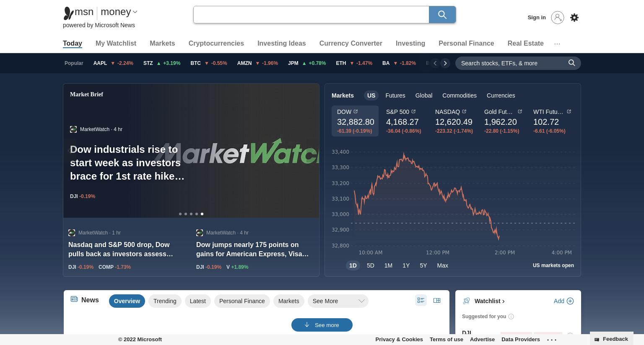Click the ticker bar previous arrow

[x=435, y=63]
